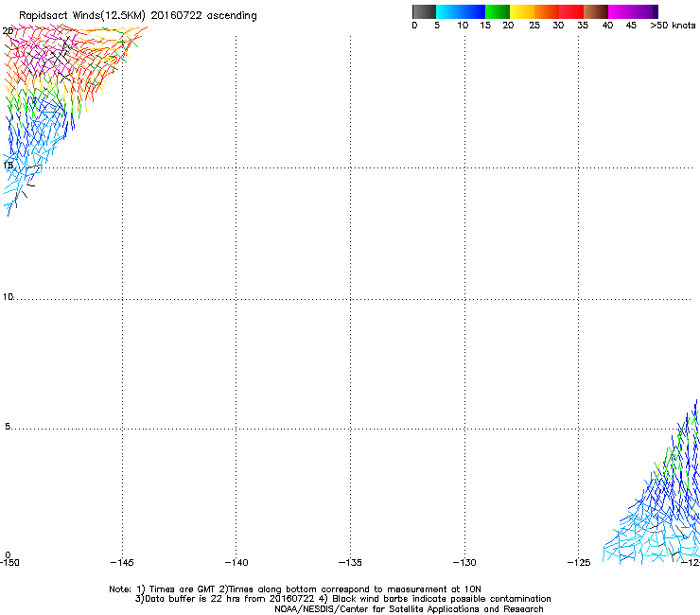Click the longitude label '-130'
Screen dimensions: 700x615
tap(464, 563)
